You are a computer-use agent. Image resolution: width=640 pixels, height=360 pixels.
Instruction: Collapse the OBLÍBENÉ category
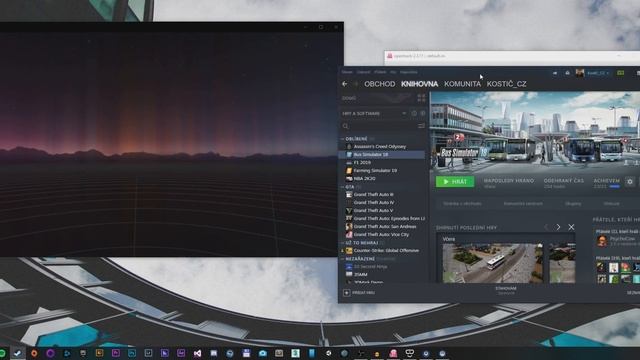click(342, 139)
